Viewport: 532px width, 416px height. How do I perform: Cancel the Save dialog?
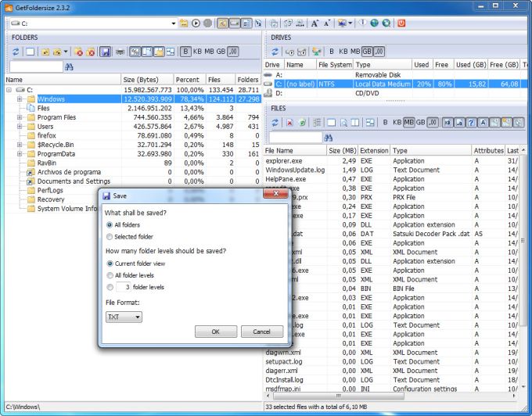coord(261,332)
